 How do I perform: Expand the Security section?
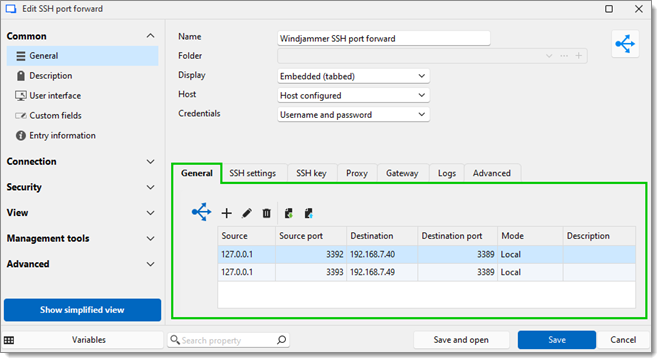(x=81, y=187)
